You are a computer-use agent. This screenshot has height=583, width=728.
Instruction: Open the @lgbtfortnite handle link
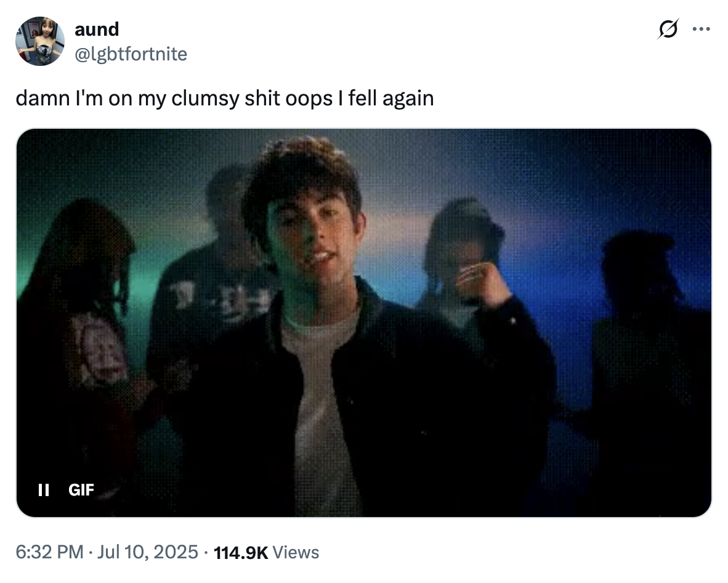(x=131, y=54)
